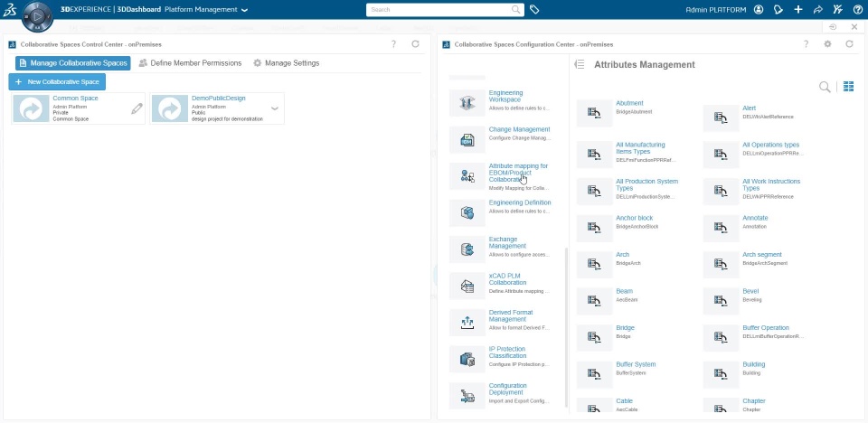Open the Annotate attribute
Screen dimensions: 868x423
pos(755,218)
